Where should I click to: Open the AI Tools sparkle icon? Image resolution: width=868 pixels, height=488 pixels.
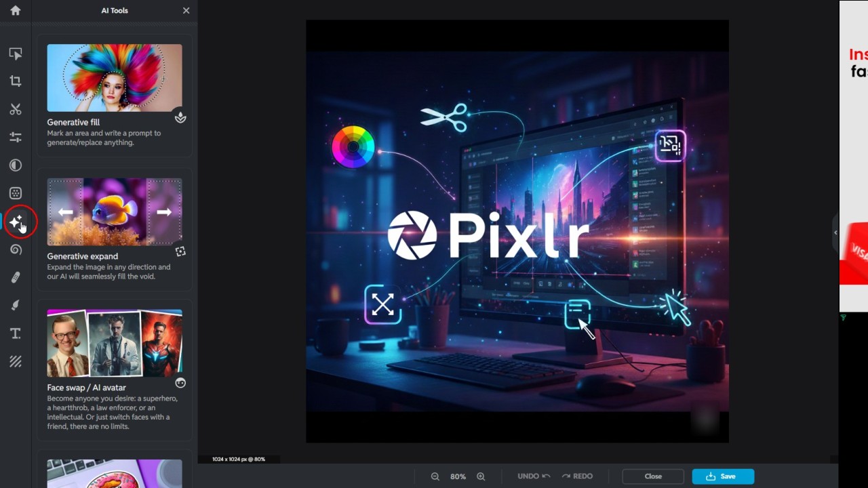coord(15,222)
